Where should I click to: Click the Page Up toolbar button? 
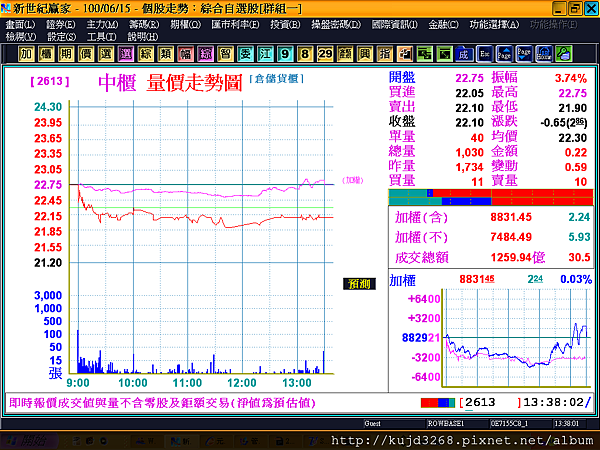coord(504,54)
